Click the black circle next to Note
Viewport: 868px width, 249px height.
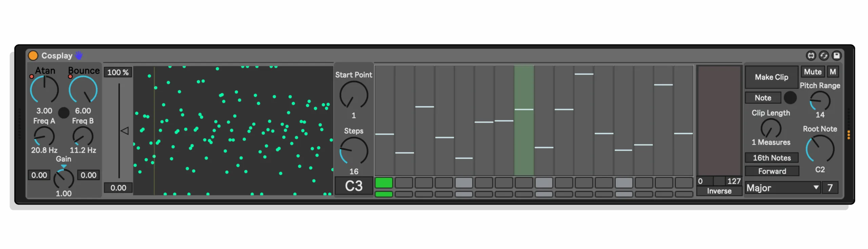790,98
